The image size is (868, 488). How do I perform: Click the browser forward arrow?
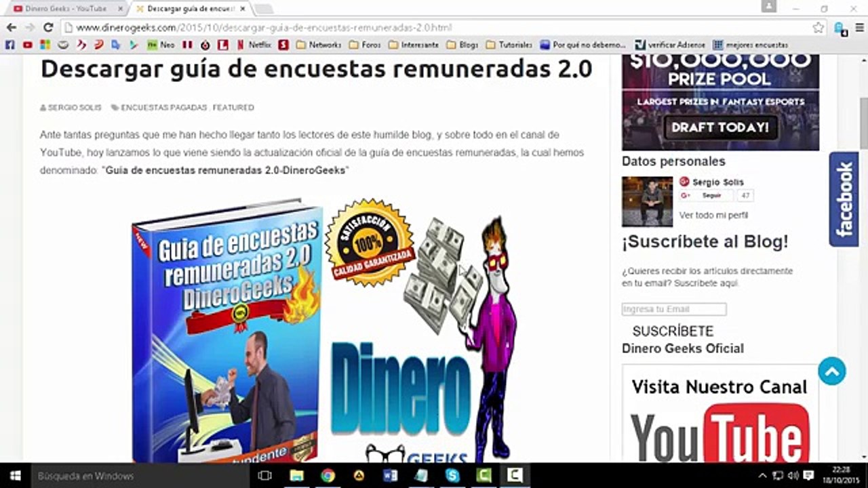(30, 28)
